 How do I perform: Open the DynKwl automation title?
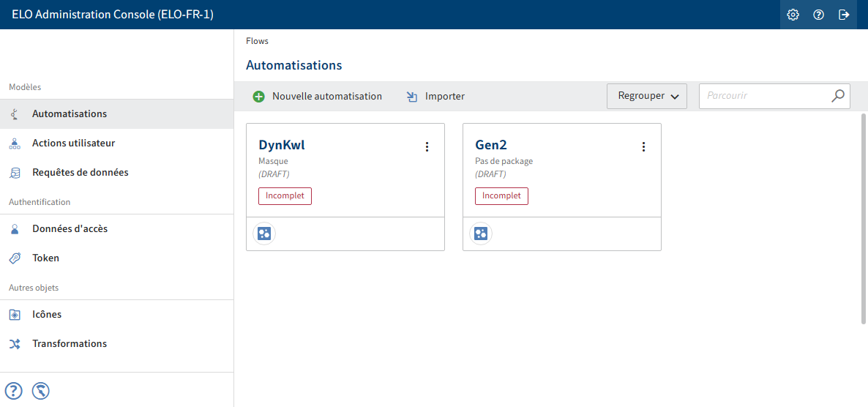pos(282,146)
